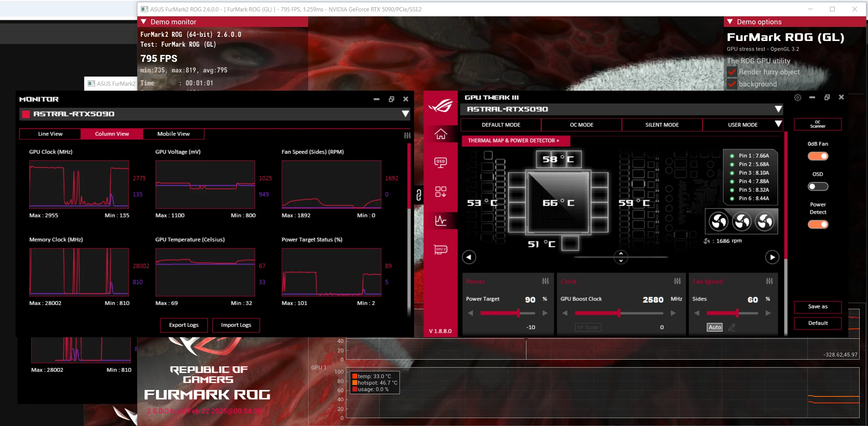868x426 pixels.
Task: Switch to Mobile View tab
Action: point(173,134)
